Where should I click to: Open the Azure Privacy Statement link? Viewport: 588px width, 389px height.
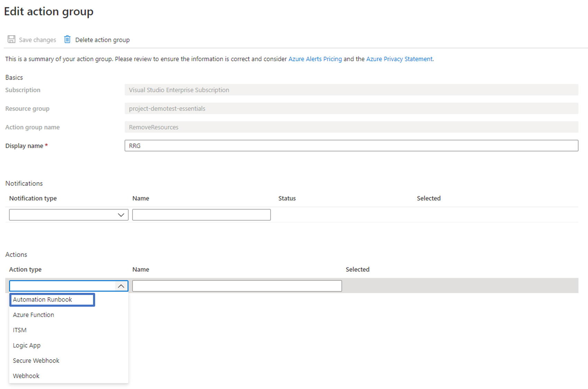coord(399,59)
